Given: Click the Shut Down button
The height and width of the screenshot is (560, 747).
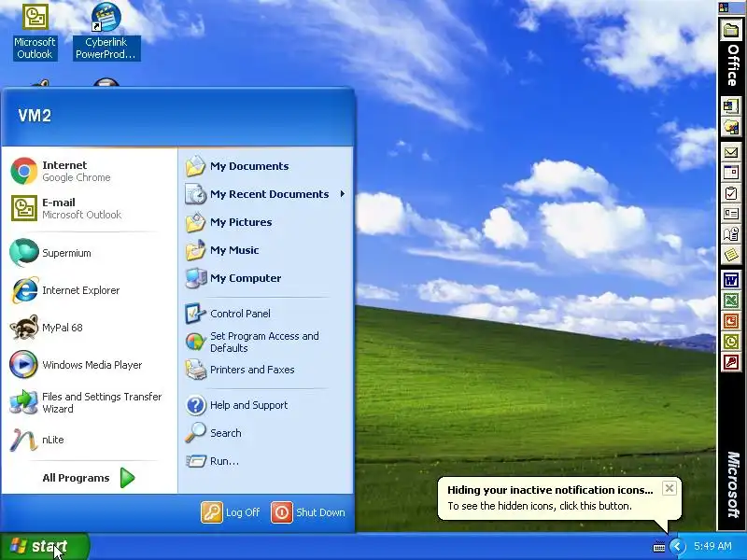Looking at the screenshot, I should [x=308, y=512].
